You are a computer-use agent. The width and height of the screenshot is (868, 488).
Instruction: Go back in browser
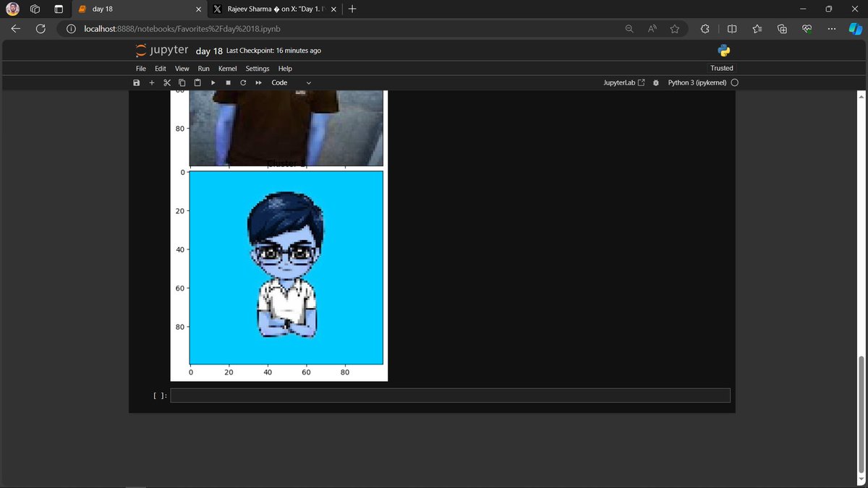click(x=16, y=29)
